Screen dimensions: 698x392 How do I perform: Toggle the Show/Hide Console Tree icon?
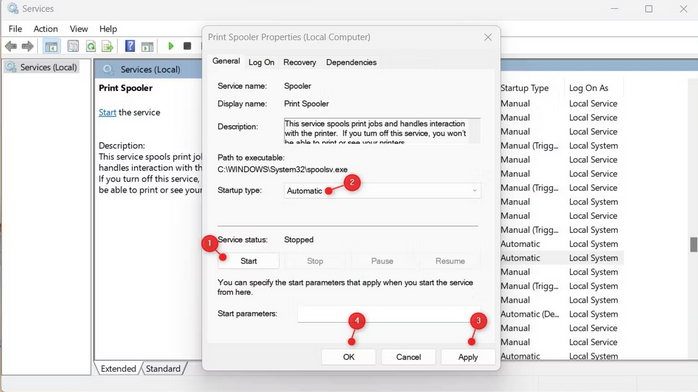pos(51,46)
